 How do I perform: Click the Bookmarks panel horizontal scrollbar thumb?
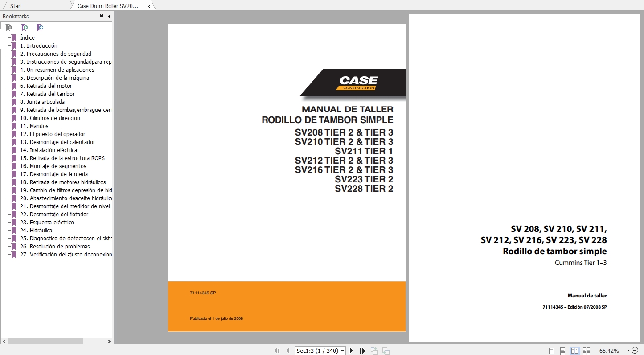pyautogui.click(x=45, y=341)
